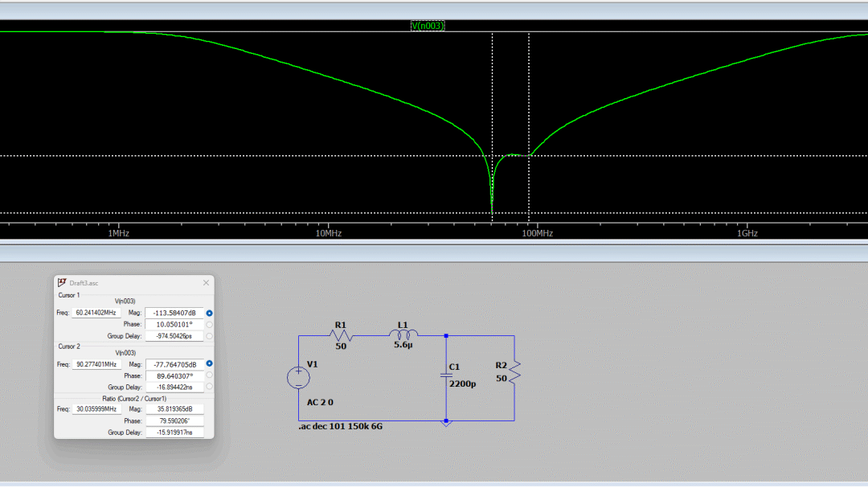Select Cursor 1 Mag radio button

(x=207, y=312)
